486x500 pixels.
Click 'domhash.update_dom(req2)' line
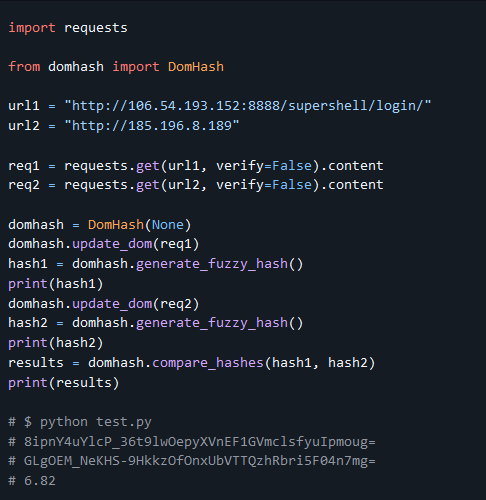(x=104, y=304)
